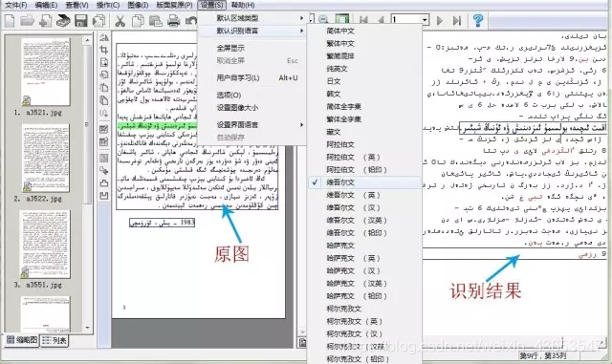Click the Cut scissors icon

120,20
